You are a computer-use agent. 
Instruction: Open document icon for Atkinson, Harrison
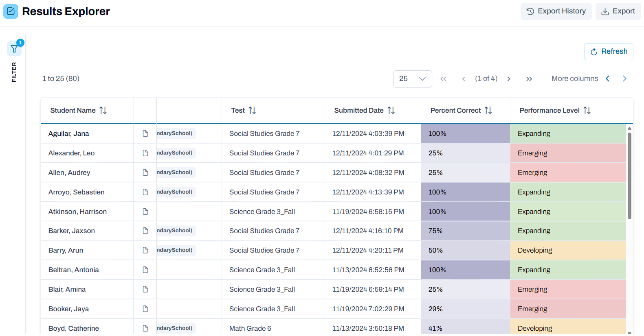click(145, 212)
